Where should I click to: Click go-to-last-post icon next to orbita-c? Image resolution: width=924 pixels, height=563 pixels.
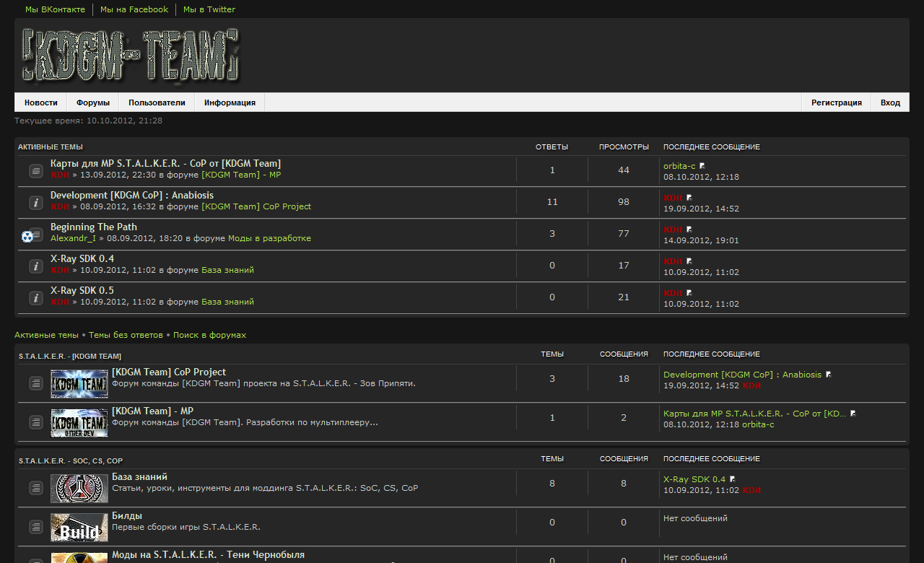[702, 166]
